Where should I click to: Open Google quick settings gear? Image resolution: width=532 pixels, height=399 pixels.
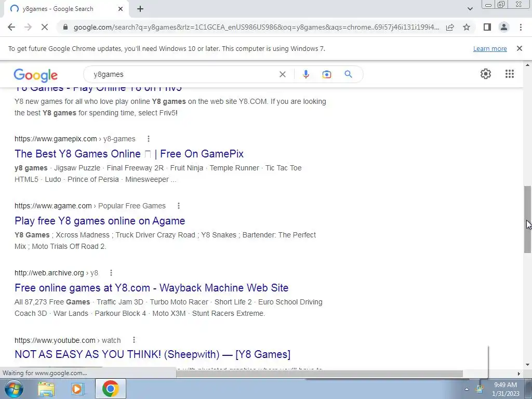(x=486, y=74)
